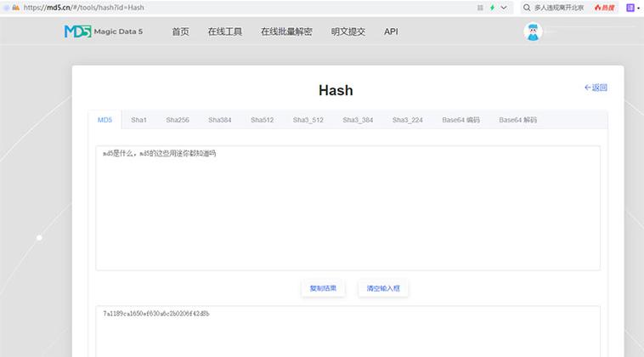This screenshot has width=644, height=357.
Task: Click the site security icon in address bar
Action: pos(15,8)
